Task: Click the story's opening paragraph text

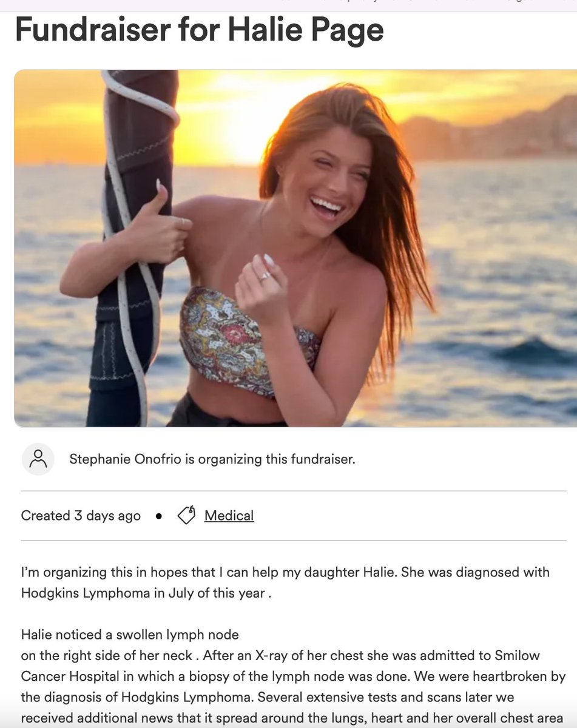Action: click(285, 582)
